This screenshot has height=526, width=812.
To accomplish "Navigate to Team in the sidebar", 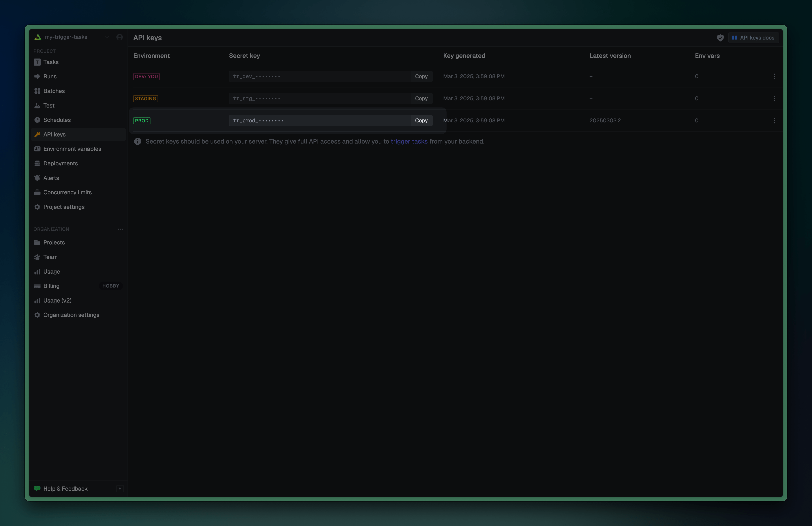I will click(50, 257).
